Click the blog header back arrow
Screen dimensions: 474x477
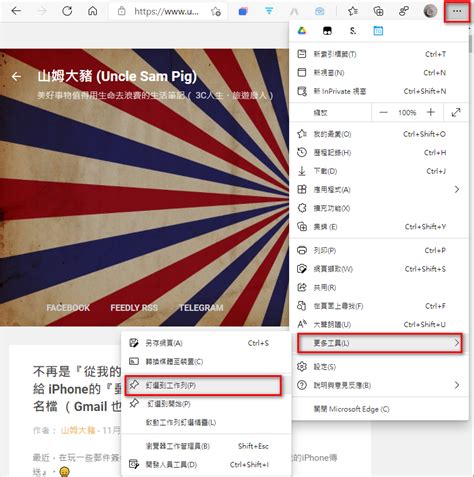16,77
